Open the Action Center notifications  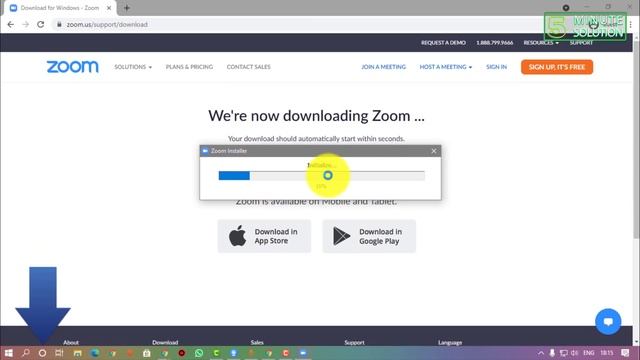click(625, 353)
